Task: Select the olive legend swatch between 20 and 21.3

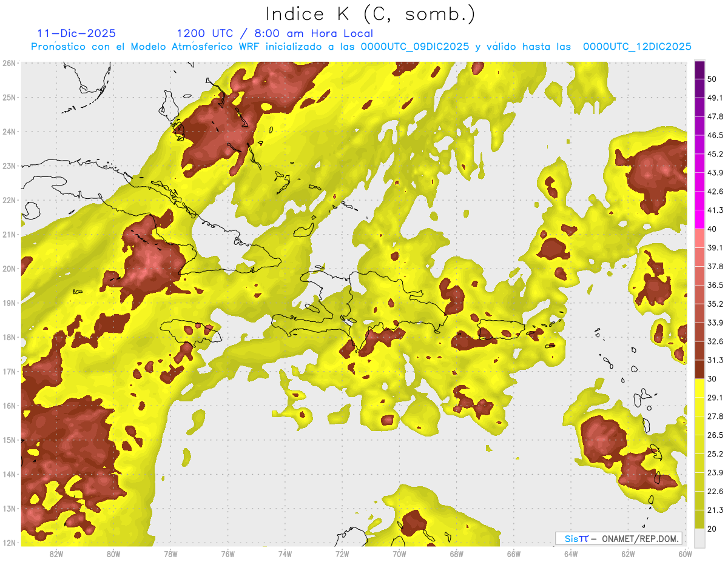Action: [700, 519]
